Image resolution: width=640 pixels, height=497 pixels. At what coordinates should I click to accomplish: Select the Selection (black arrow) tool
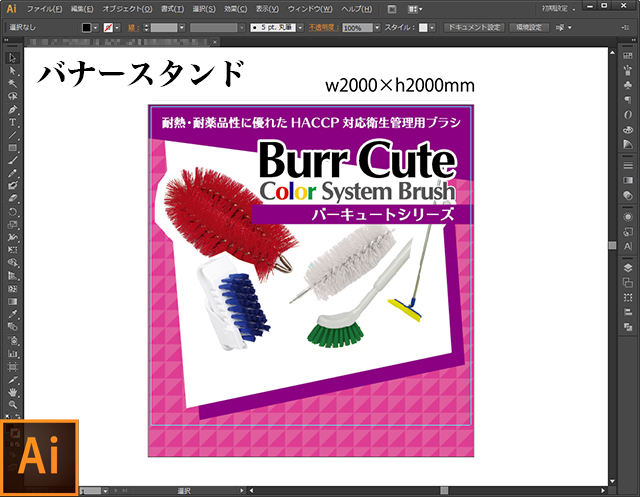point(12,58)
